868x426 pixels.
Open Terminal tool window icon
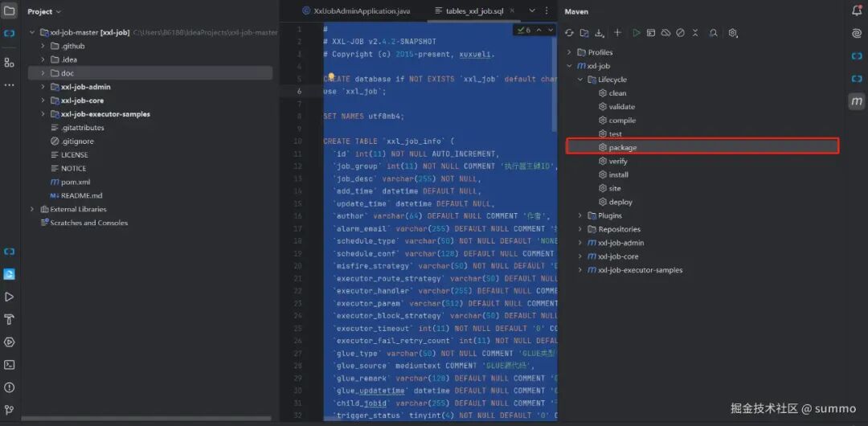pos(10,364)
